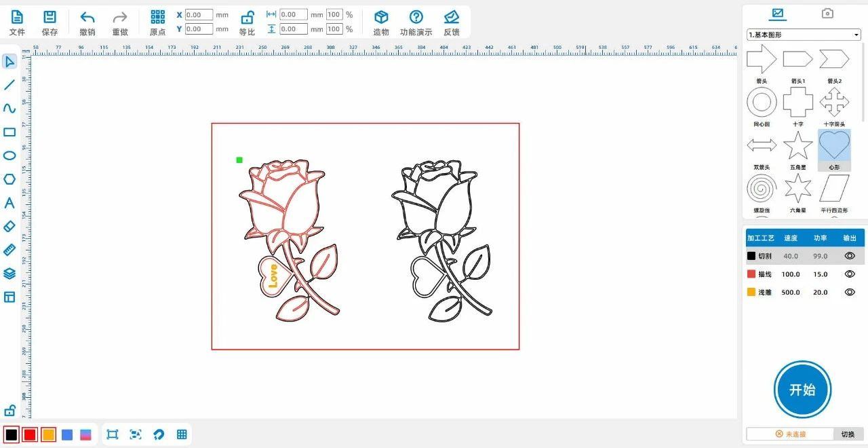Image resolution: width=868 pixels, height=448 pixels.
Task: Open the 造物 cube icon
Action: [x=381, y=18]
